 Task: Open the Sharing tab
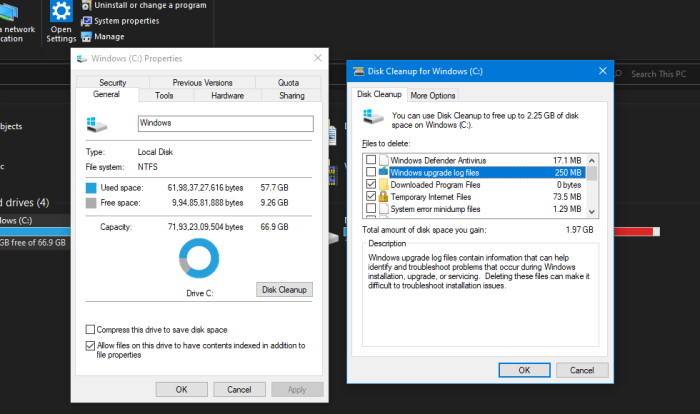pyautogui.click(x=292, y=96)
